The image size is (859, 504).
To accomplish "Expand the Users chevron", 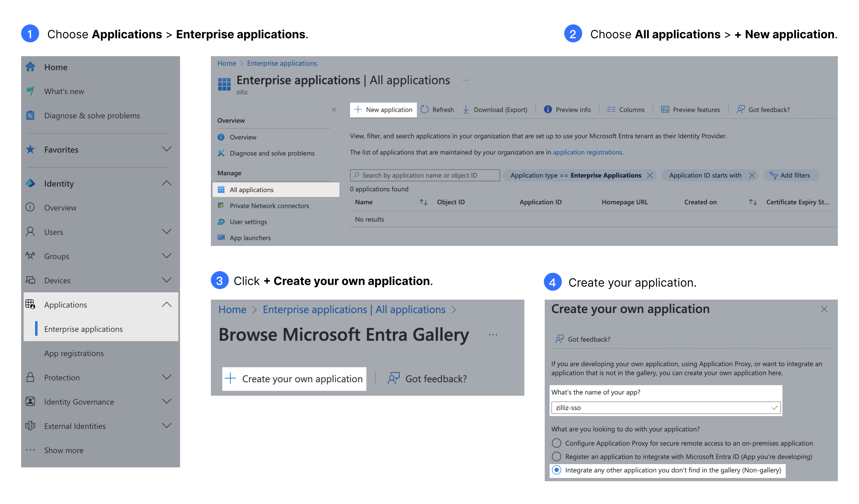I will click(x=167, y=232).
